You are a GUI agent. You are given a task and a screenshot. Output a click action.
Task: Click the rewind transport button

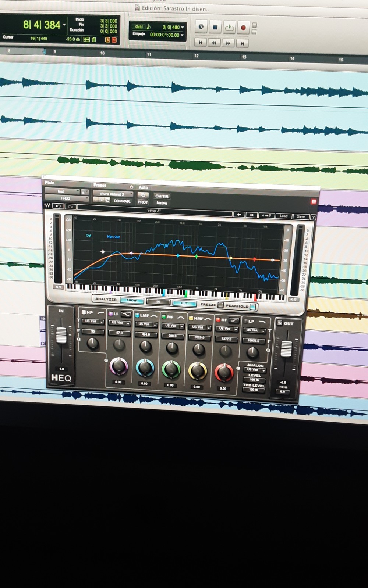(214, 43)
